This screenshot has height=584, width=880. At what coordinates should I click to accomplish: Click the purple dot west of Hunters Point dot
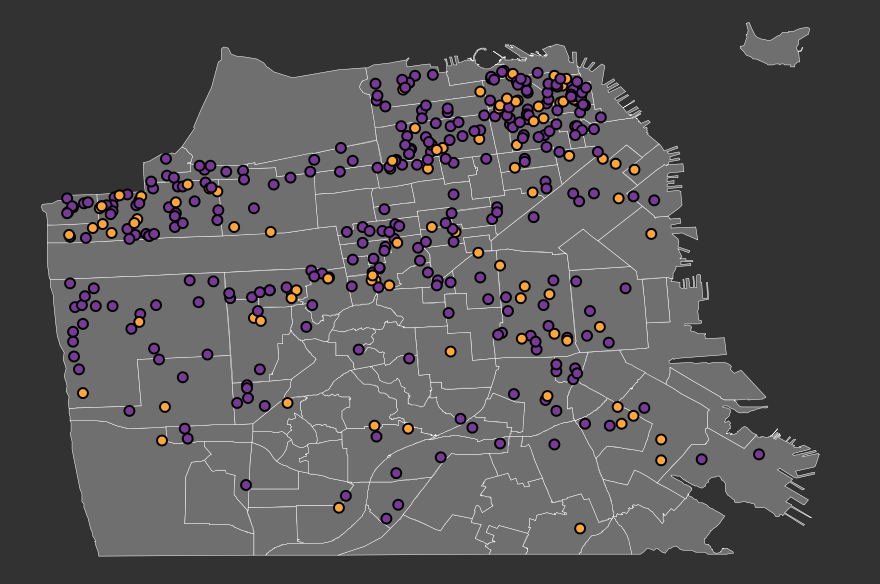click(702, 459)
